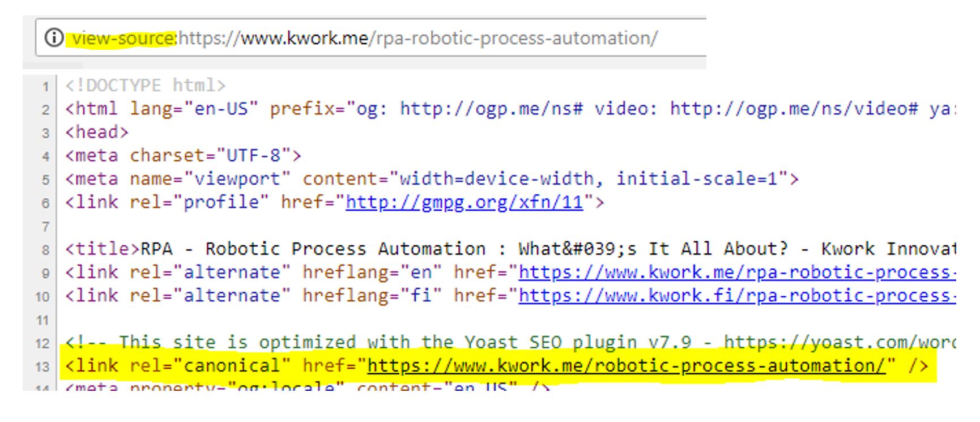Click line number 1 in the gutter
The image size is (980, 422).
(x=46, y=87)
